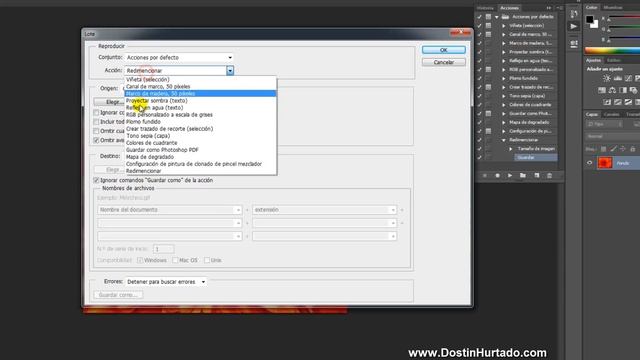Screen dimensions: 640x360
Task: Collapse the Redimencionar action in panel
Action: tap(504, 140)
